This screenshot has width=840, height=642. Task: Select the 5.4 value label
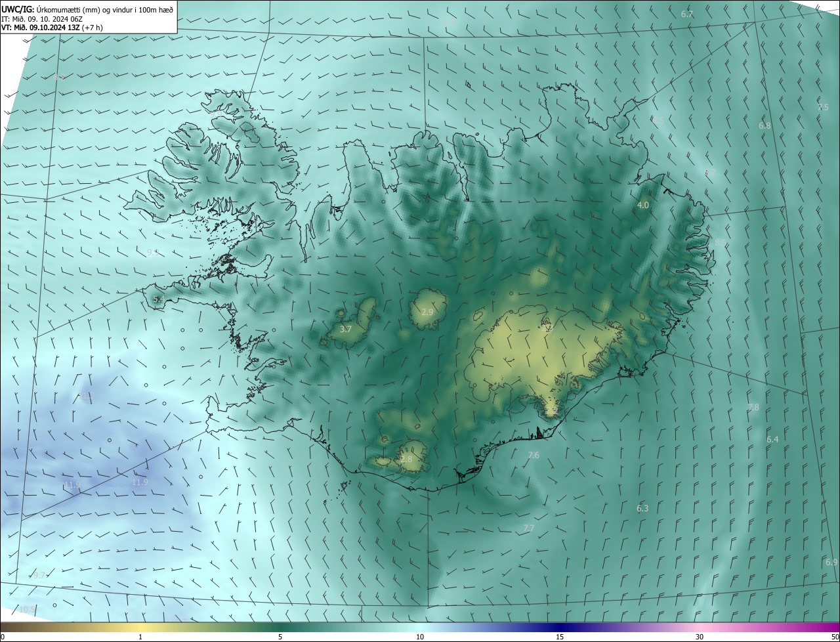158,299
